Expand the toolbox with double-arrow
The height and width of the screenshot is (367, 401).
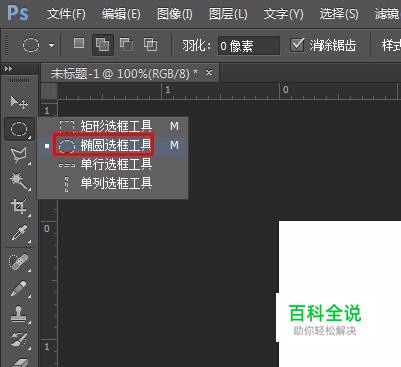coord(8,69)
